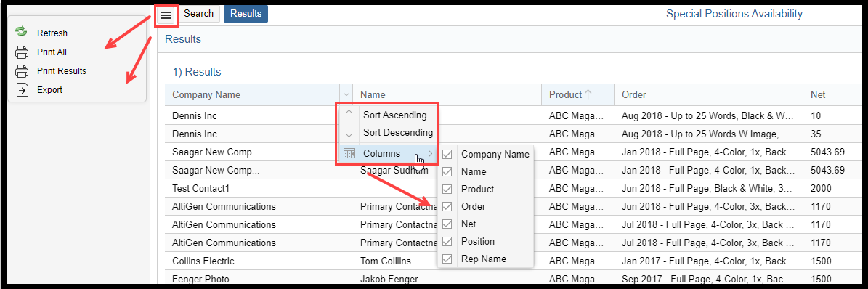868x289 pixels.
Task: Click the Export arrow icon
Action: 22,90
